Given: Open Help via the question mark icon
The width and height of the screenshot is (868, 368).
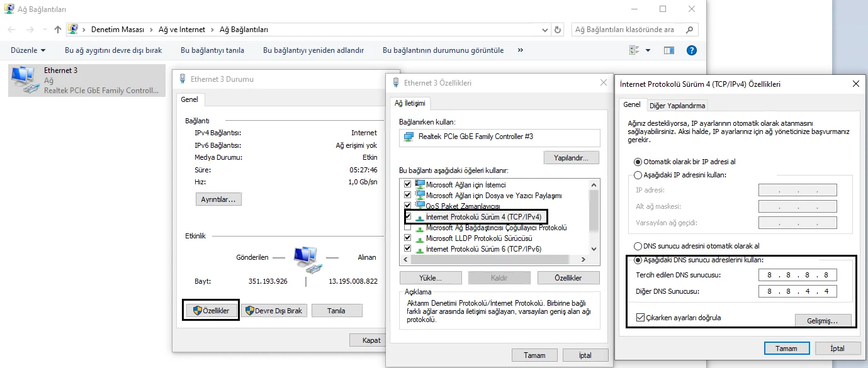Looking at the screenshot, I should pos(691,50).
